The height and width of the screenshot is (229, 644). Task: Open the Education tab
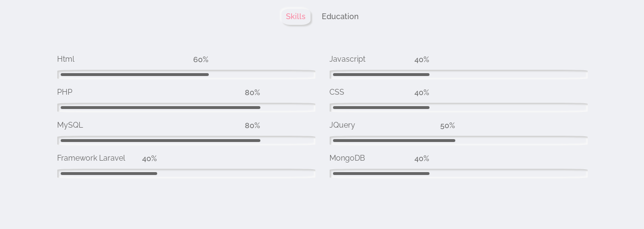[x=340, y=17]
